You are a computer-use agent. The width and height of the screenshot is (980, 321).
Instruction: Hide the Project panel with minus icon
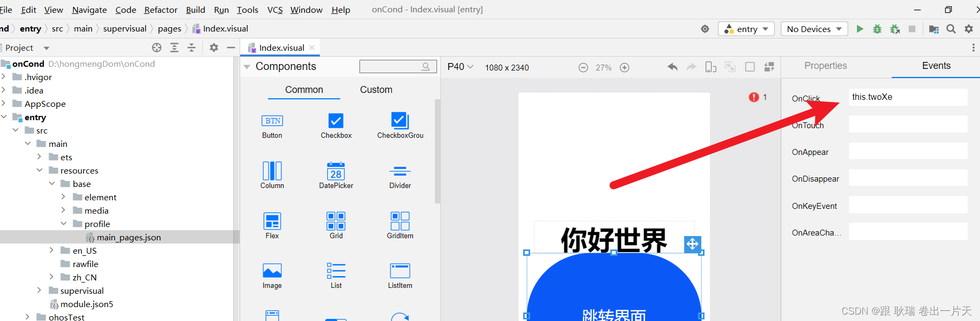(x=231, y=48)
